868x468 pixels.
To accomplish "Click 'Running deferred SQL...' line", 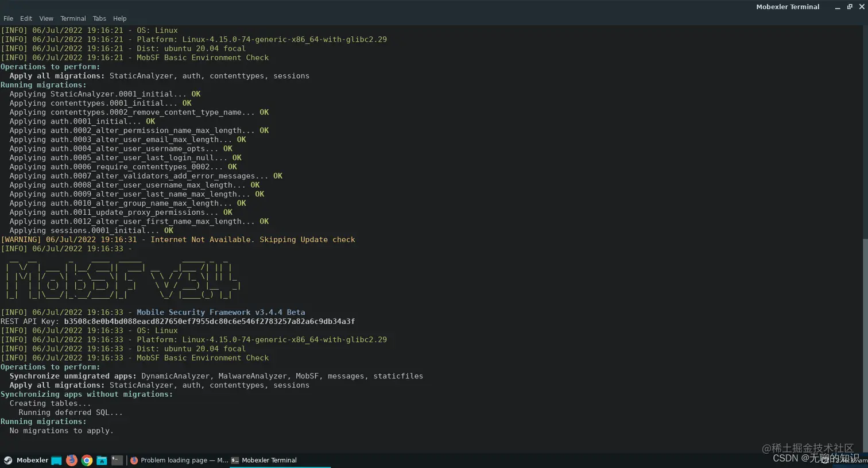I will (x=71, y=412).
